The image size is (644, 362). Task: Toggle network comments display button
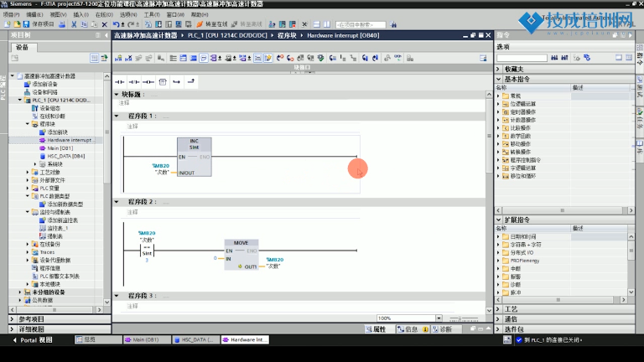tap(258, 59)
